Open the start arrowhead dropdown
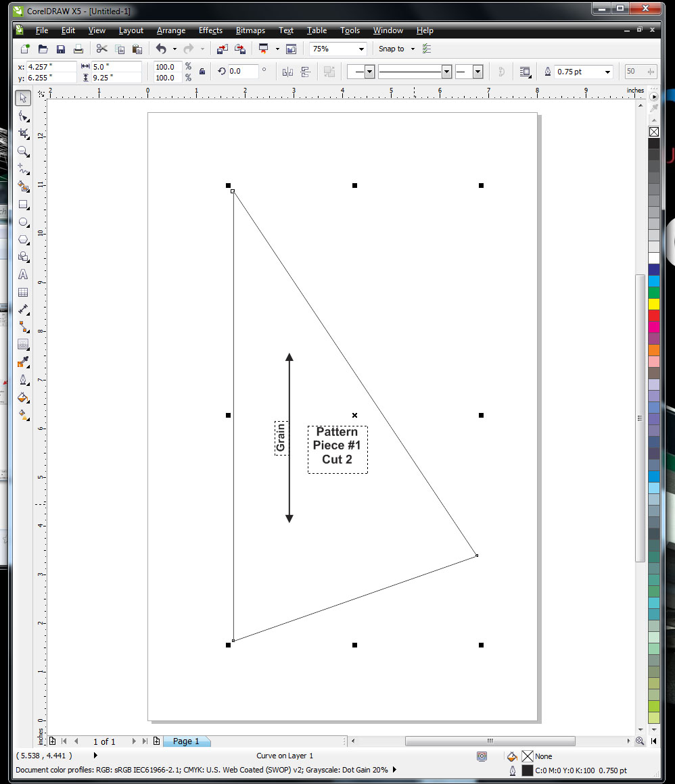The height and width of the screenshot is (784, 675). pyautogui.click(x=370, y=72)
